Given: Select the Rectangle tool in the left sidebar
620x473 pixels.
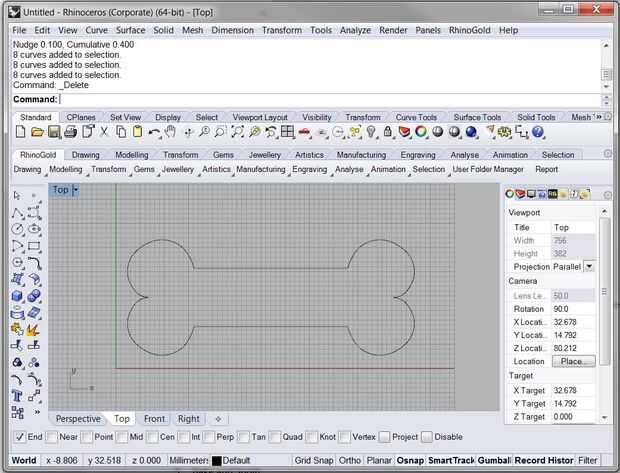Looking at the screenshot, I should (34, 246).
